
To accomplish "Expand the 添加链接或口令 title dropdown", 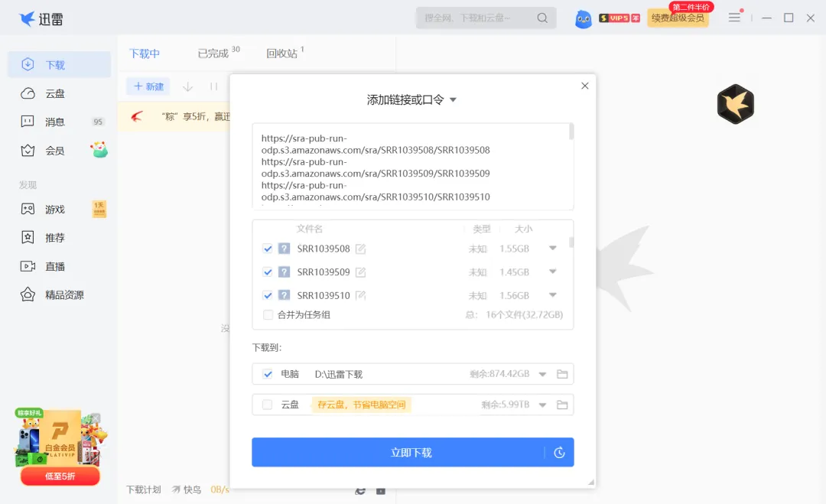I will tap(453, 99).
